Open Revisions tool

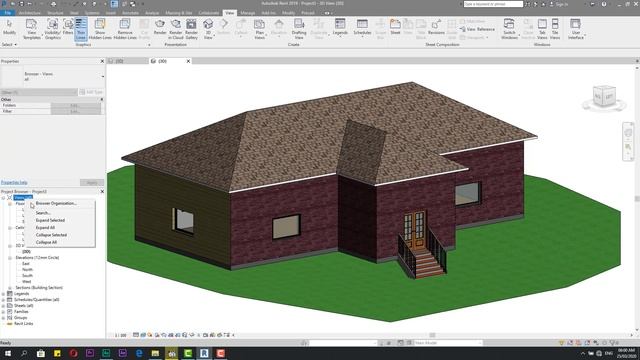pyautogui.click(x=436, y=27)
